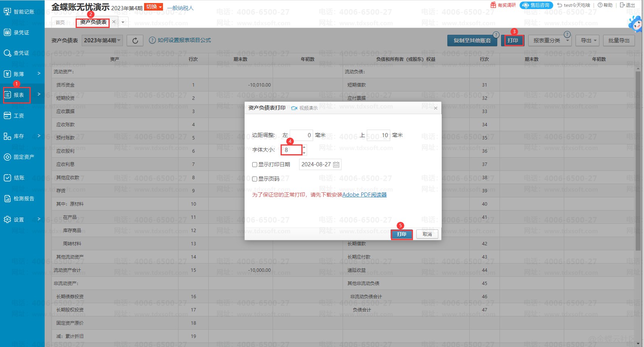Increase font size with the up stepper arrow

[x=304, y=147]
